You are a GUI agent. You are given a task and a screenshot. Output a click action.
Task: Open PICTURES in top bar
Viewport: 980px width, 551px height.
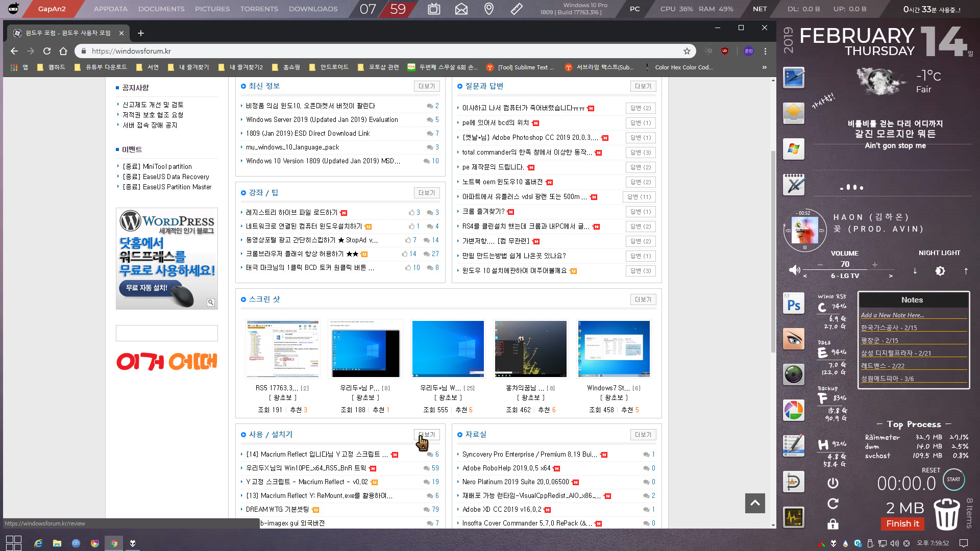pyautogui.click(x=212, y=9)
